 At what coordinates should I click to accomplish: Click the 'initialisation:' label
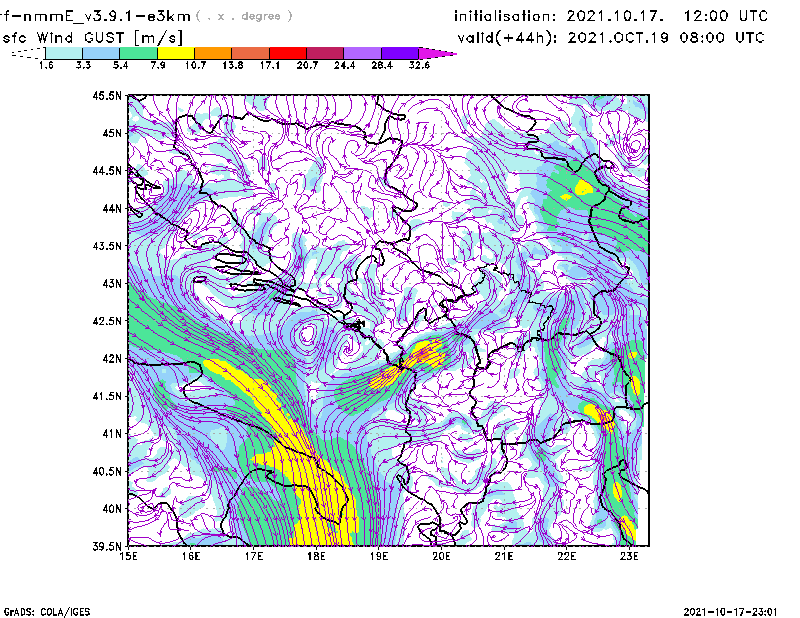(x=504, y=16)
